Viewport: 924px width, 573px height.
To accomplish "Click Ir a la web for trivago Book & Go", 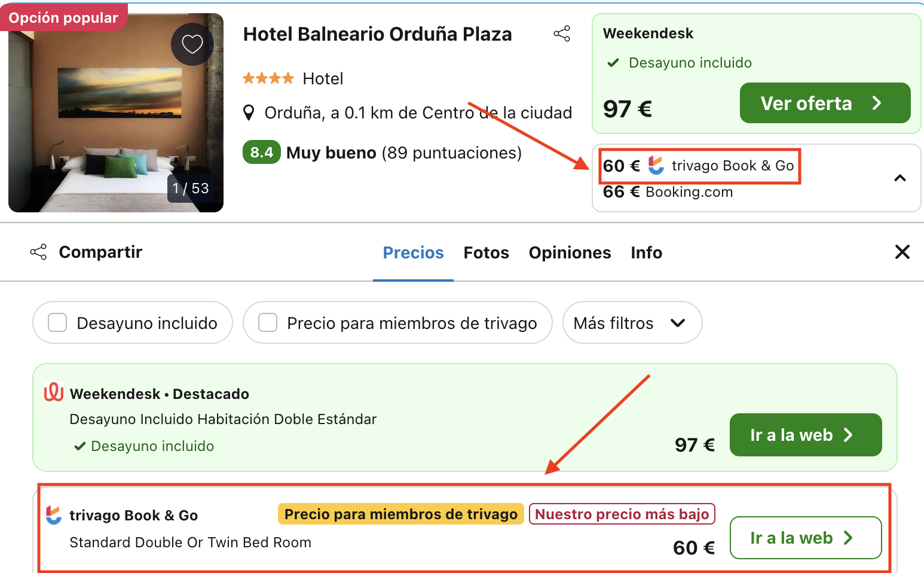I will (x=805, y=538).
